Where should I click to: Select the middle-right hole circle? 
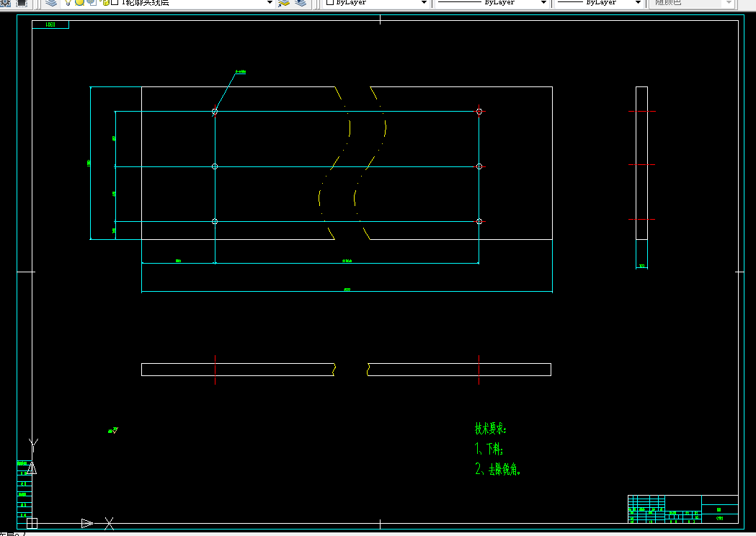[479, 166]
